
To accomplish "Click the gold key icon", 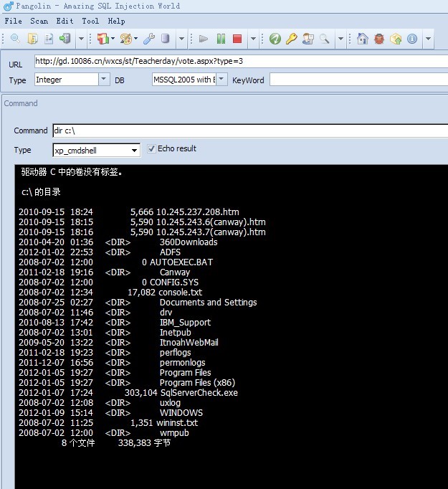I will coord(291,39).
